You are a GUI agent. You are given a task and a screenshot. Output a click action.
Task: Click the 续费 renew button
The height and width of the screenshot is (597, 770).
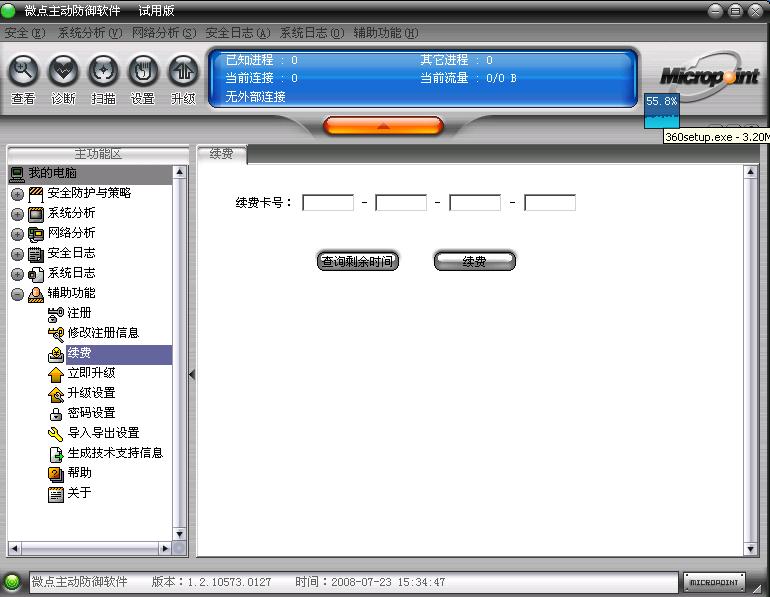coord(474,261)
